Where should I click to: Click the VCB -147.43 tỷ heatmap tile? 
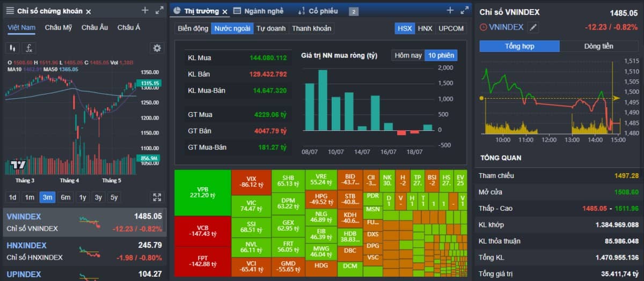[x=203, y=231]
